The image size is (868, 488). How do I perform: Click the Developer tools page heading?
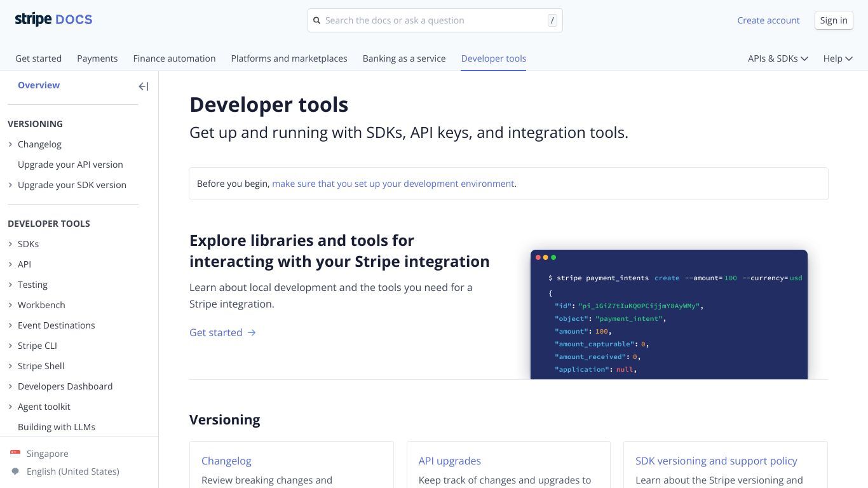tap(269, 104)
